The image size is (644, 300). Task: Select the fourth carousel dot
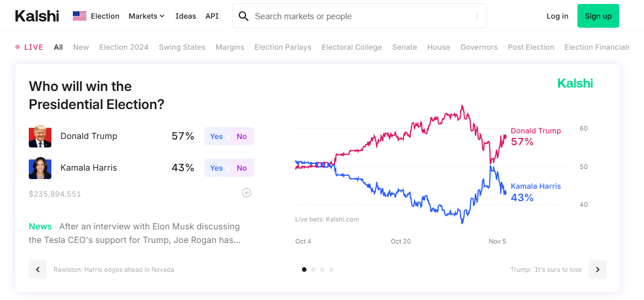[331, 269]
